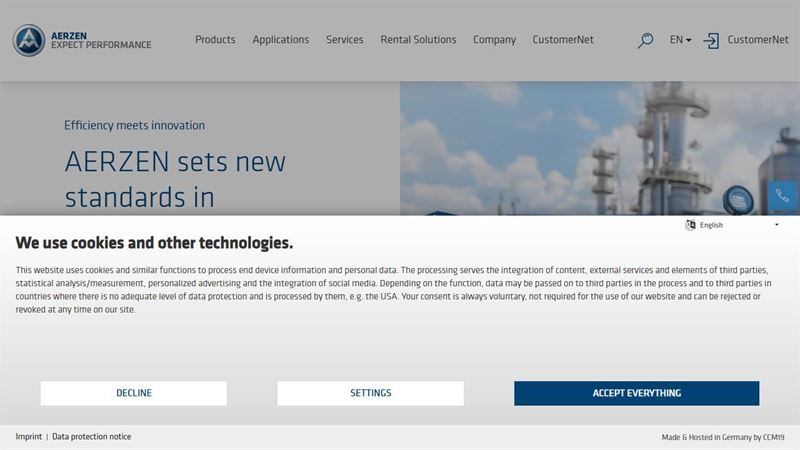Click the round badge icon over hero image
Viewport: 800px width, 450px height.
point(738,200)
